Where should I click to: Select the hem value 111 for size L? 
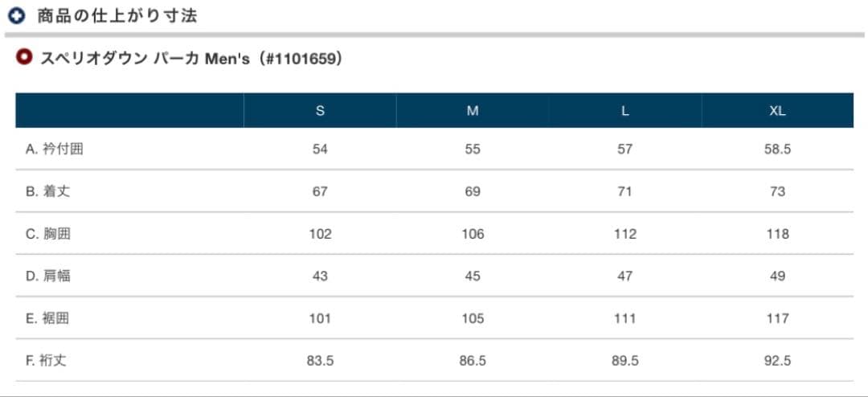624,318
